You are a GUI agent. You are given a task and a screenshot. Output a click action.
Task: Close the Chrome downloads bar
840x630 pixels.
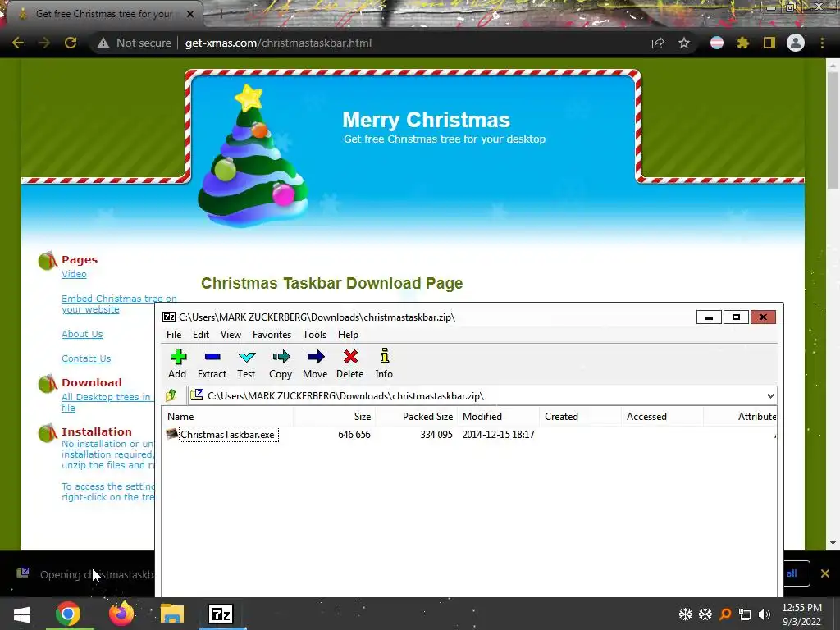tap(825, 573)
